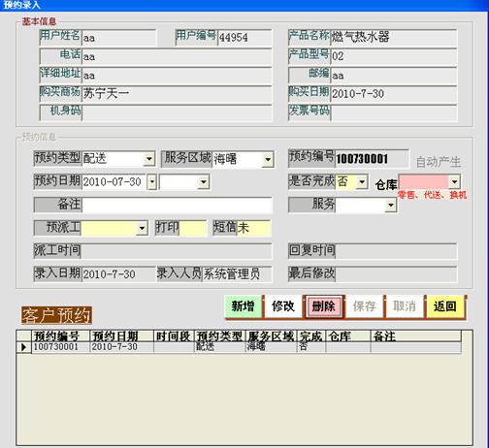Click the 用户姓名 field
The image size is (489, 448).
[118, 38]
